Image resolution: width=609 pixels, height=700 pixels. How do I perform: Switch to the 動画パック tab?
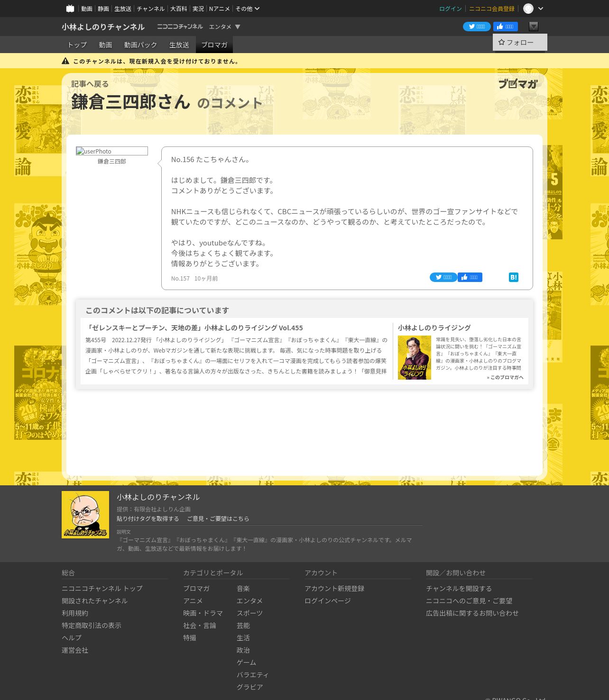click(x=140, y=45)
